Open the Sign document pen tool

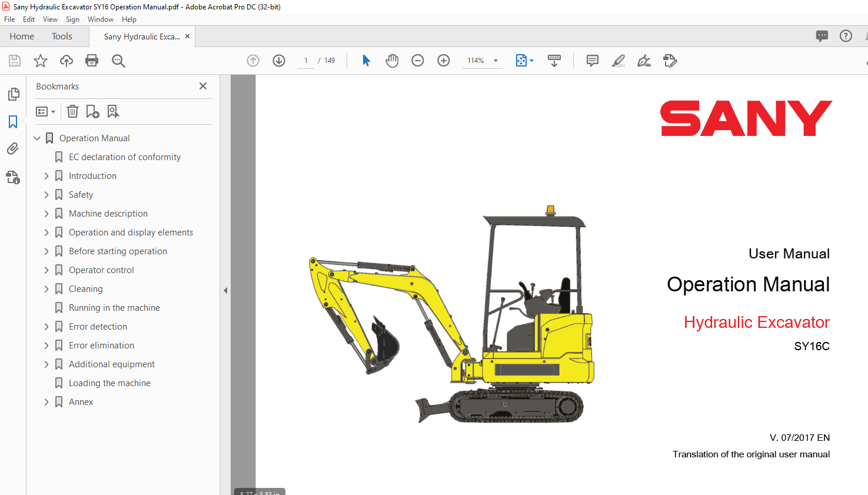[x=644, y=61]
